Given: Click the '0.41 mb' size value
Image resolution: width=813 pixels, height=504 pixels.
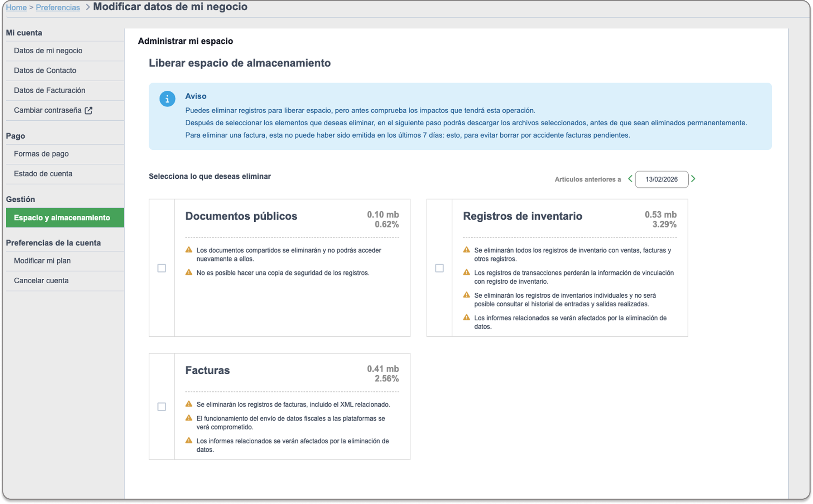Looking at the screenshot, I should [x=383, y=369].
